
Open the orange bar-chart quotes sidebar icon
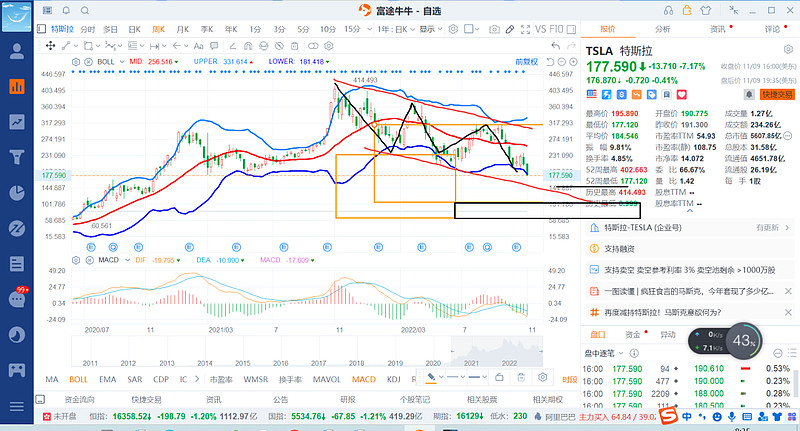click(x=17, y=87)
